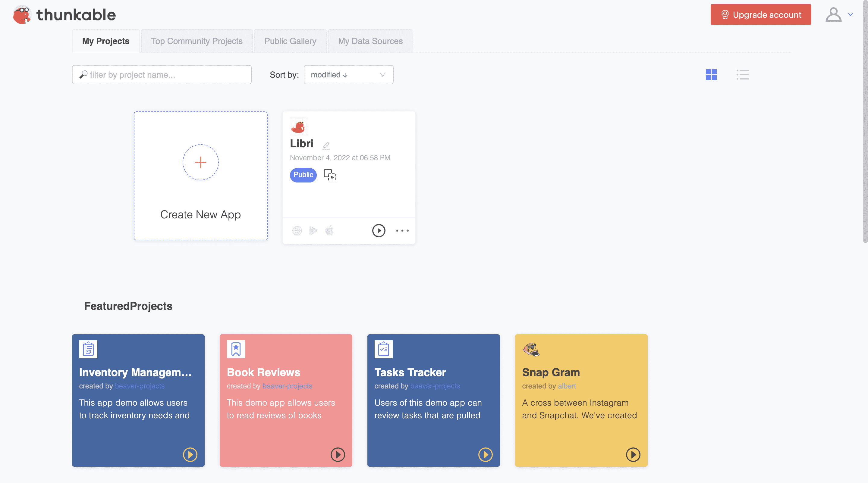Open Libri's more options ellipsis menu
This screenshot has height=483, width=868.
tap(402, 231)
